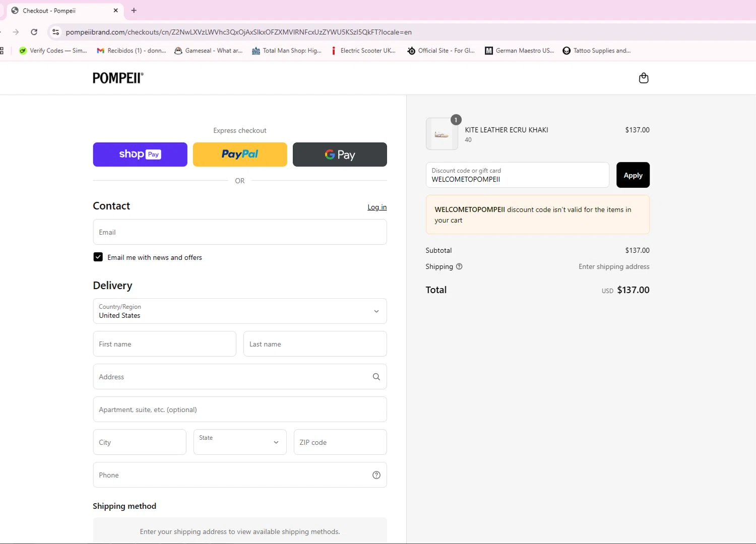Image resolution: width=756 pixels, height=544 pixels.
Task: Click the browser URL address bar
Action: [238, 32]
